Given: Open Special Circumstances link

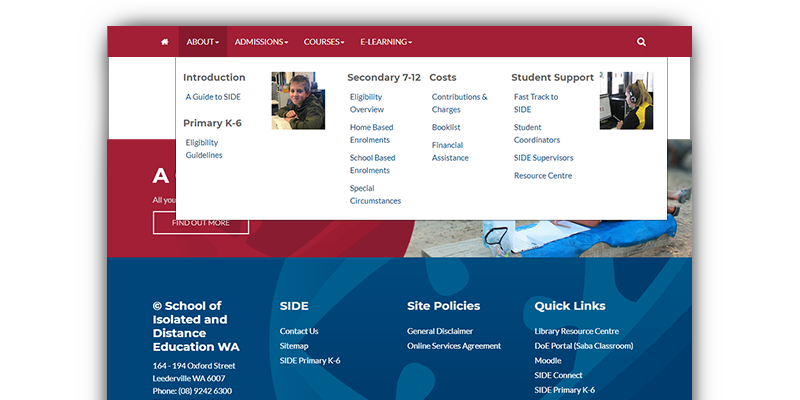Looking at the screenshot, I should click(x=376, y=194).
